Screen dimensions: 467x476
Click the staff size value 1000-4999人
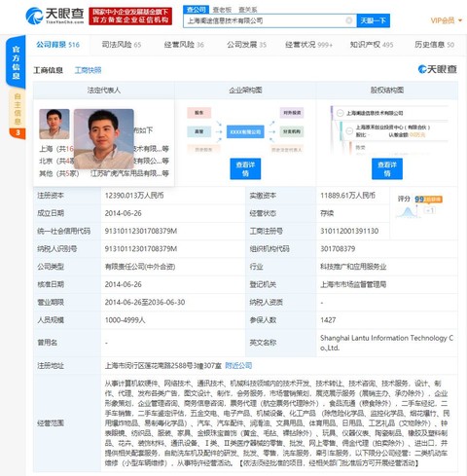(125, 320)
